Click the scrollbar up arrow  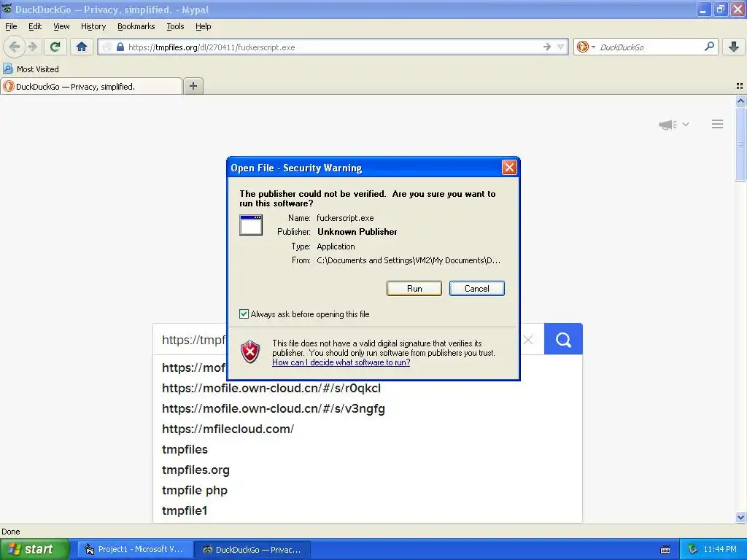(x=740, y=101)
